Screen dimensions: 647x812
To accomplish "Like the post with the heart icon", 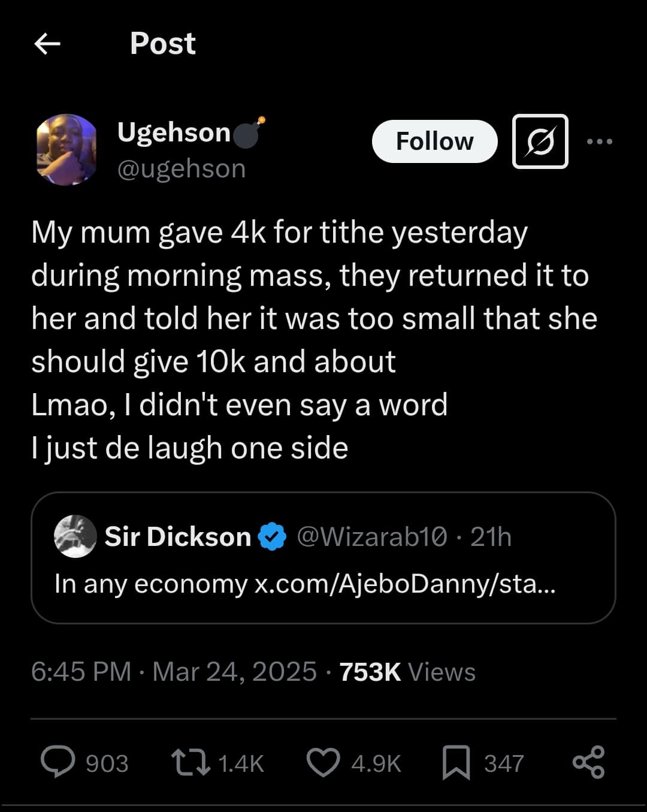I will [x=323, y=762].
